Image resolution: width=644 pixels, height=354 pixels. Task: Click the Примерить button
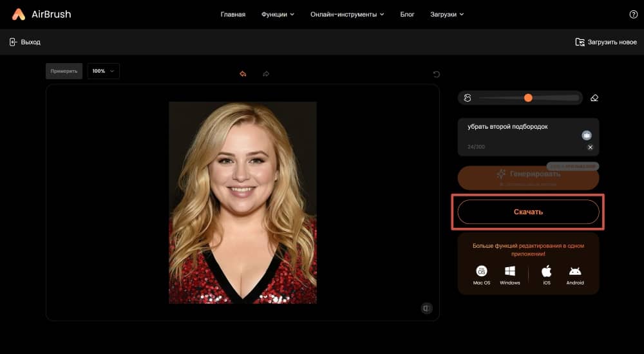tap(64, 71)
